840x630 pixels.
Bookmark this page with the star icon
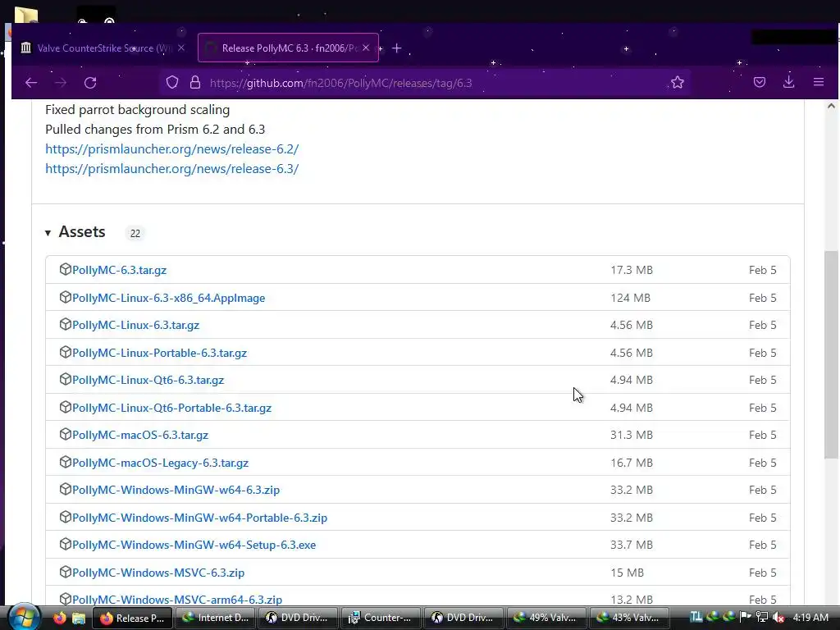click(x=677, y=83)
